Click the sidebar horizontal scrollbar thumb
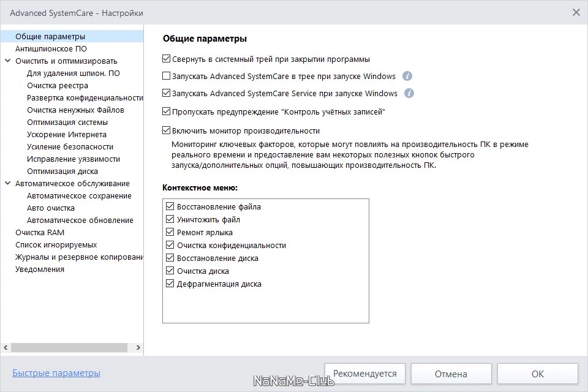 [x=69, y=348]
